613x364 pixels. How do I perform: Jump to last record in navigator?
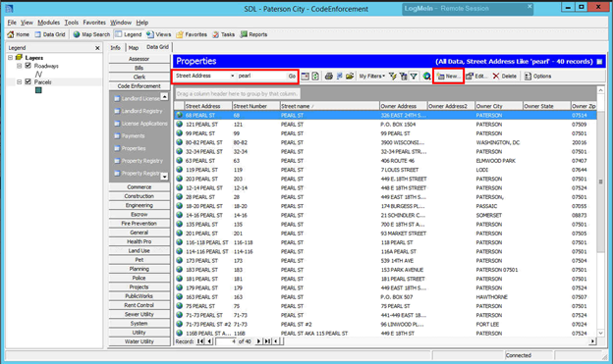[x=267, y=341]
